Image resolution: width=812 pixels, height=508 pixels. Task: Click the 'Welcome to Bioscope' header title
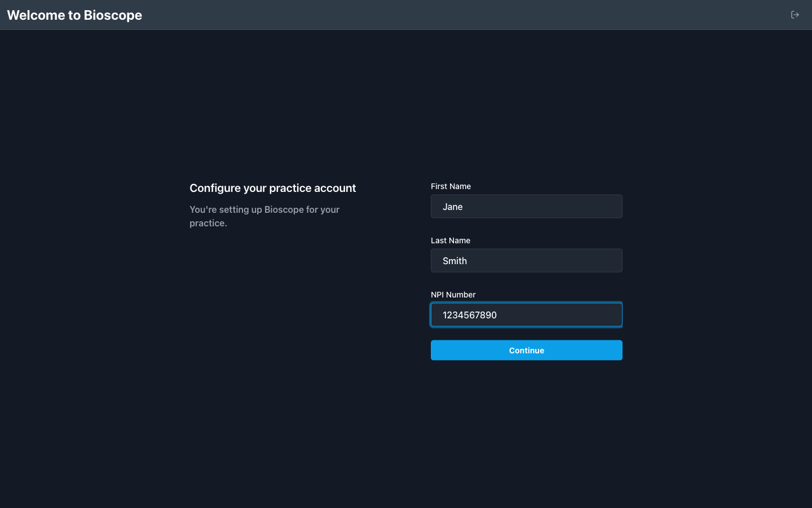pos(74,15)
